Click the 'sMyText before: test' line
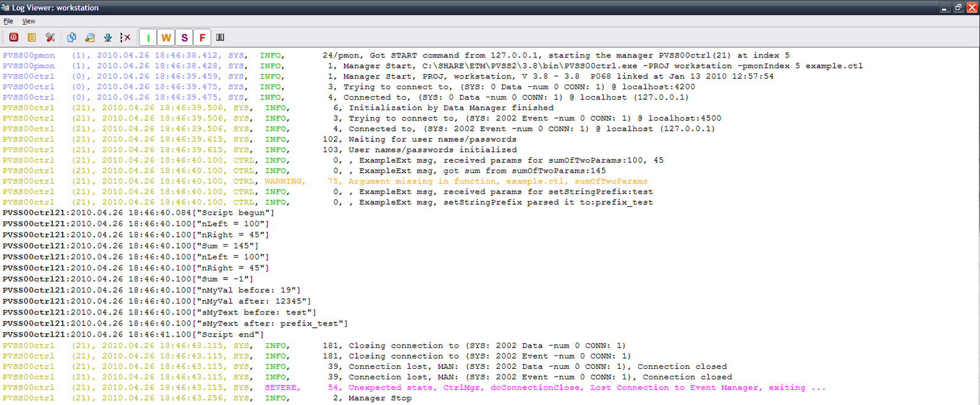The height and width of the screenshot is (405, 980). (x=159, y=312)
